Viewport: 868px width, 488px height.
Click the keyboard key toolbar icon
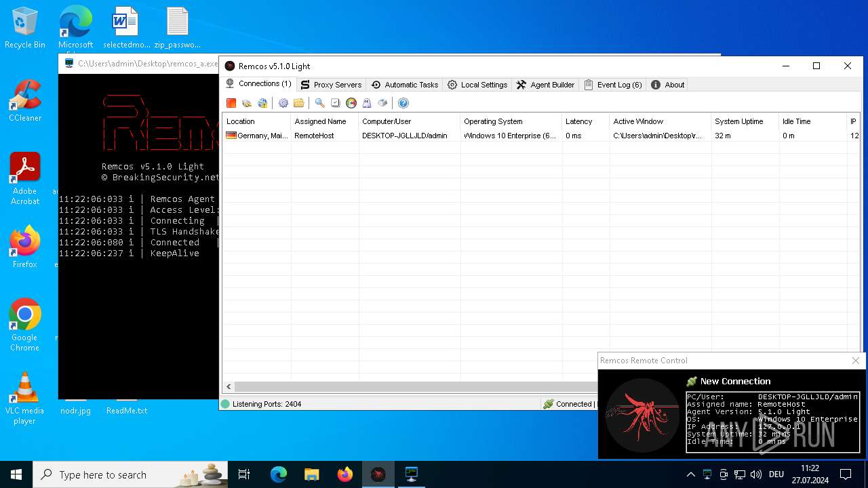pos(382,103)
